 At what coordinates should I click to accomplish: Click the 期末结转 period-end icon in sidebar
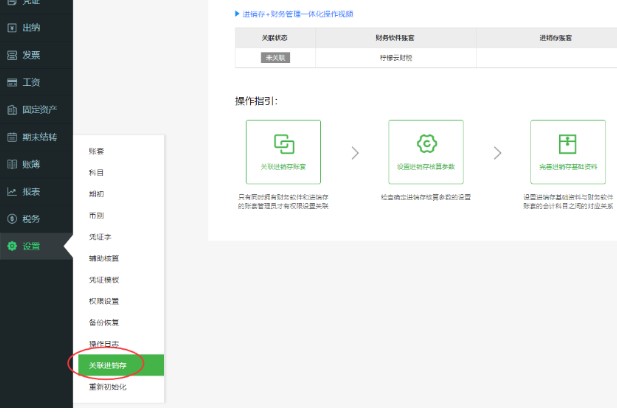(12, 136)
